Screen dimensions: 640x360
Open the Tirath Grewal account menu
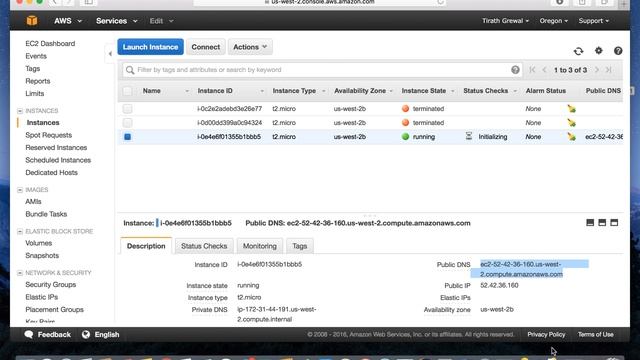tap(505, 21)
